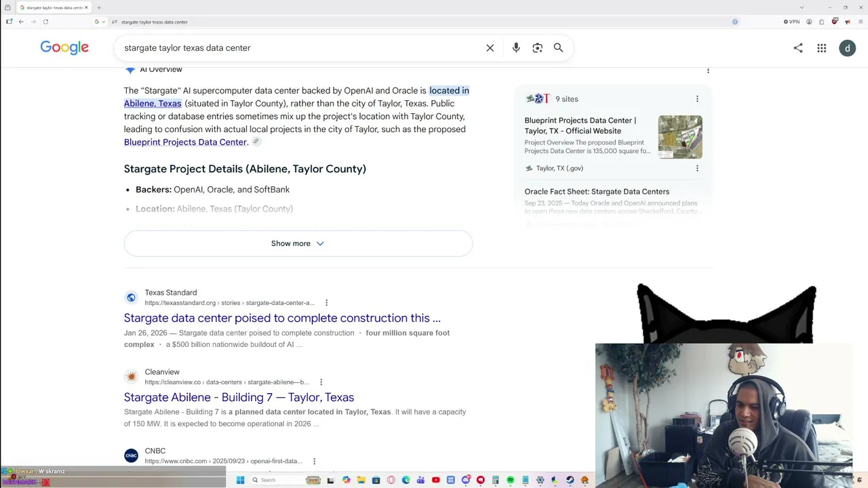
Task: Click 'Backers: OpenAI, Oracle, and SoftBank' bullet
Action: point(213,190)
